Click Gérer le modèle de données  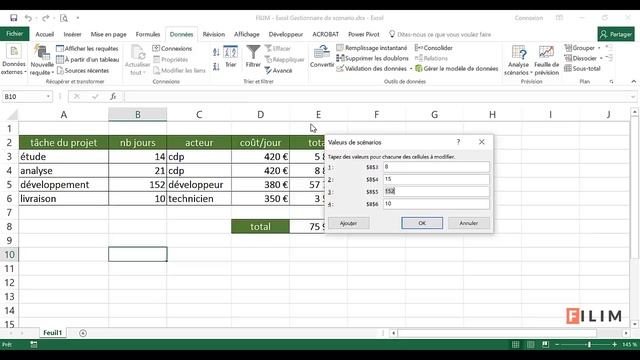[x=456, y=69]
